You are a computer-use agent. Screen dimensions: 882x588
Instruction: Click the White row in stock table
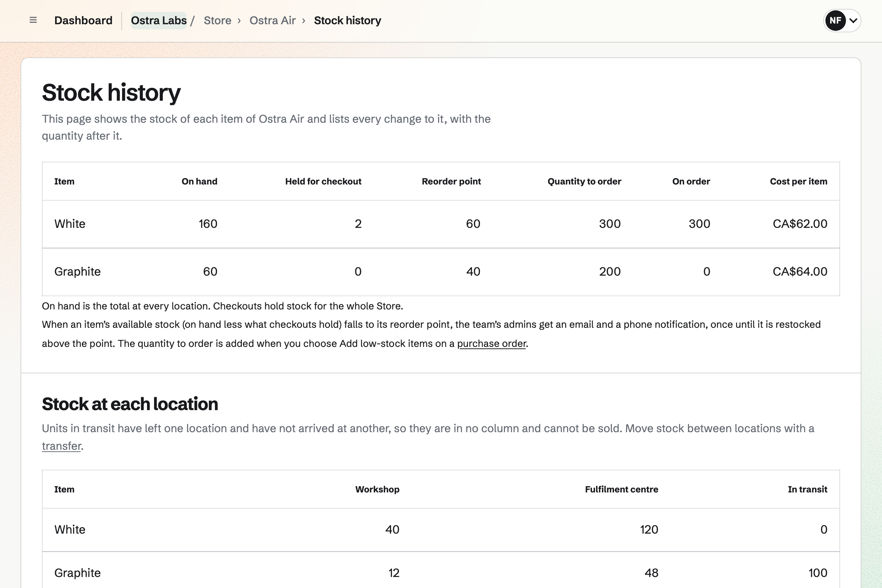[441, 224]
